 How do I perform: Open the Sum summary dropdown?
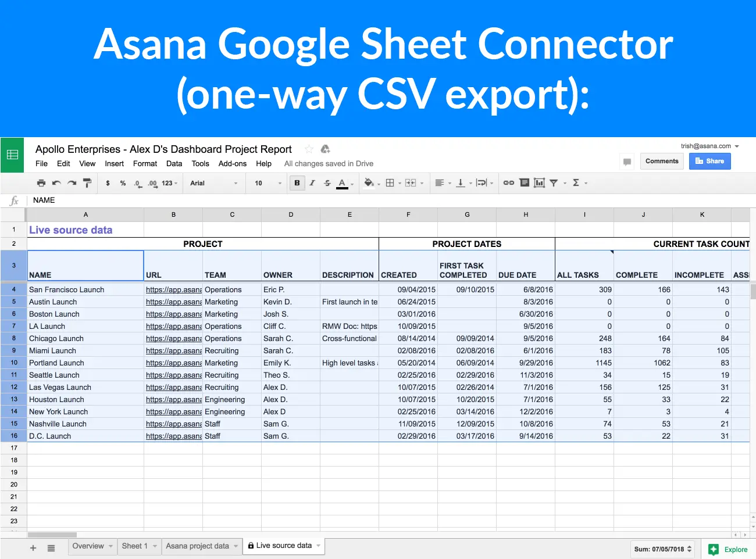[662, 549]
